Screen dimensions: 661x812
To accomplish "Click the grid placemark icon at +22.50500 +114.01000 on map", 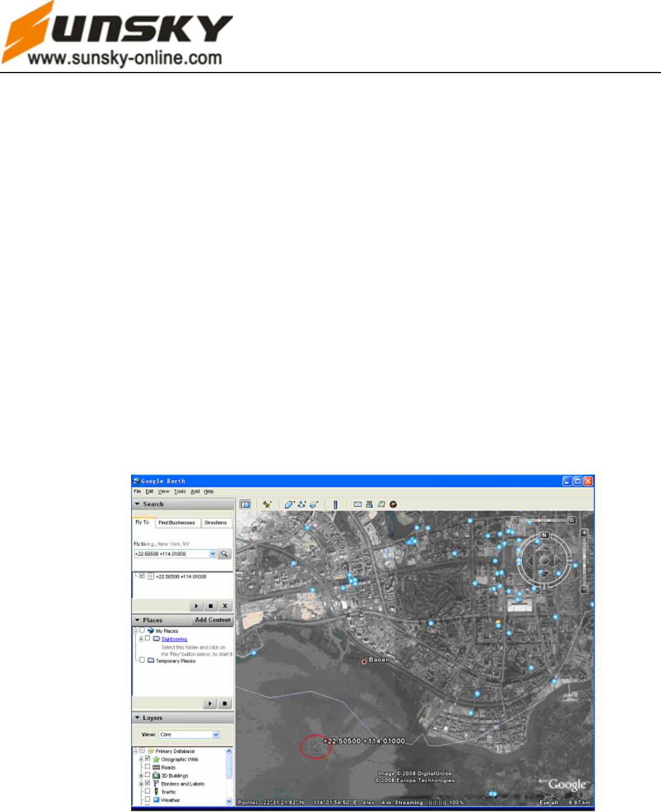I will pyautogui.click(x=316, y=746).
